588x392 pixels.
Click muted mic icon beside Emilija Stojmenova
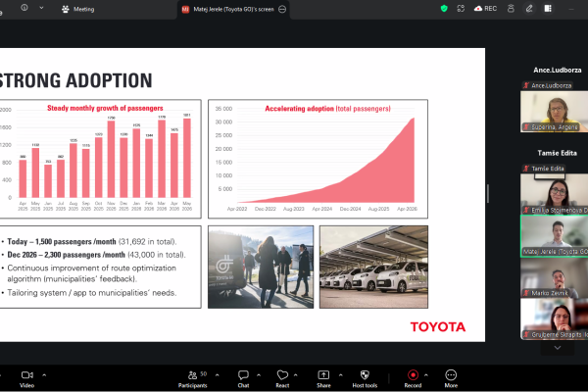[x=526, y=210]
